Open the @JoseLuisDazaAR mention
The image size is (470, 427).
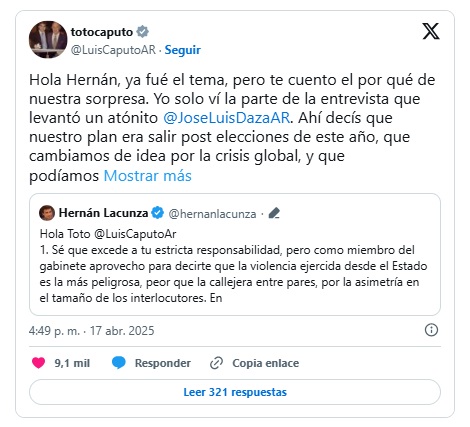coord(227,118)
